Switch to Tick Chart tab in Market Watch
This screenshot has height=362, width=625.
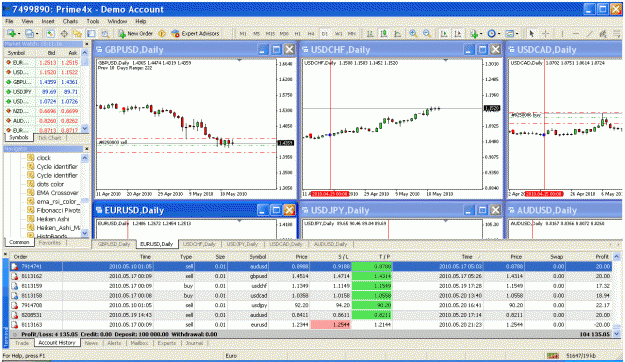49,138
